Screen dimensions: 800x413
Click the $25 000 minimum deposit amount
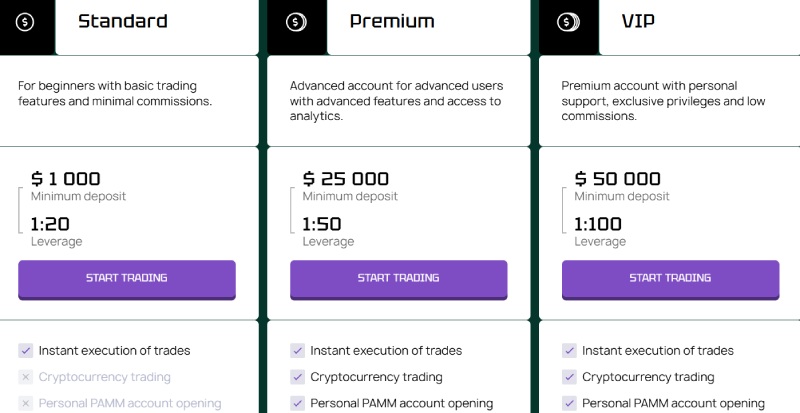coord(346,179)
